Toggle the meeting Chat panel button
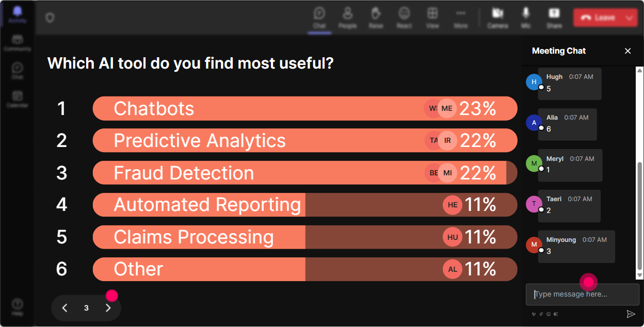644x327 pixels. (x=319, y=18)
